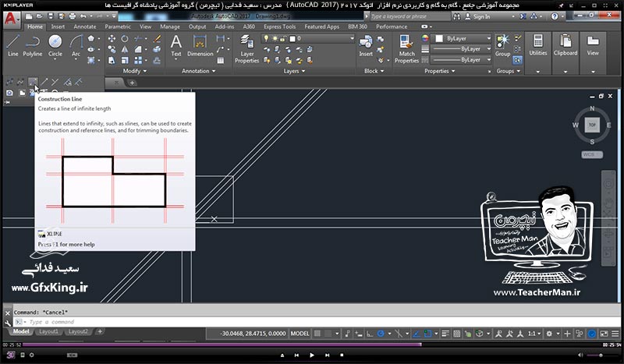Toggle polar tracking in status bar

381,334
